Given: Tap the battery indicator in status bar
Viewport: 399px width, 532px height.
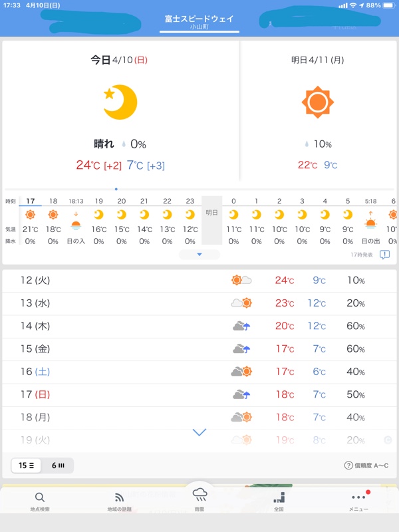Looking at the screenshot, I should (x=389, y=5).
